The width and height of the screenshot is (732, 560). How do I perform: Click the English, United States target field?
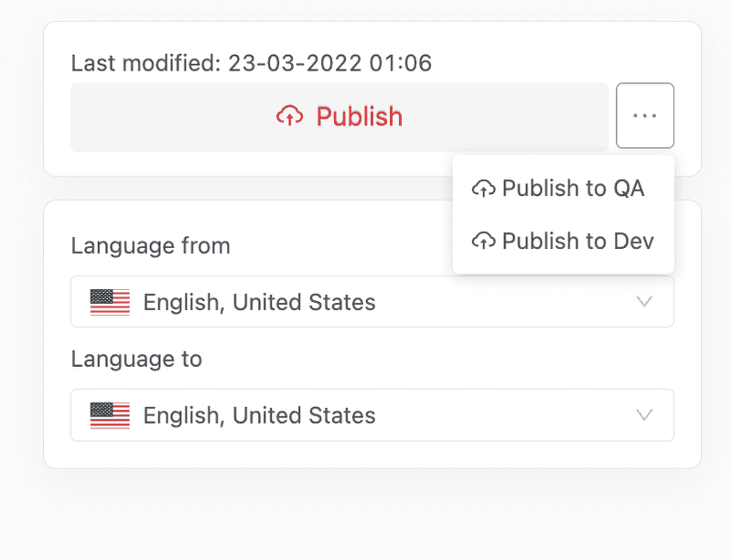pos(259,415)
